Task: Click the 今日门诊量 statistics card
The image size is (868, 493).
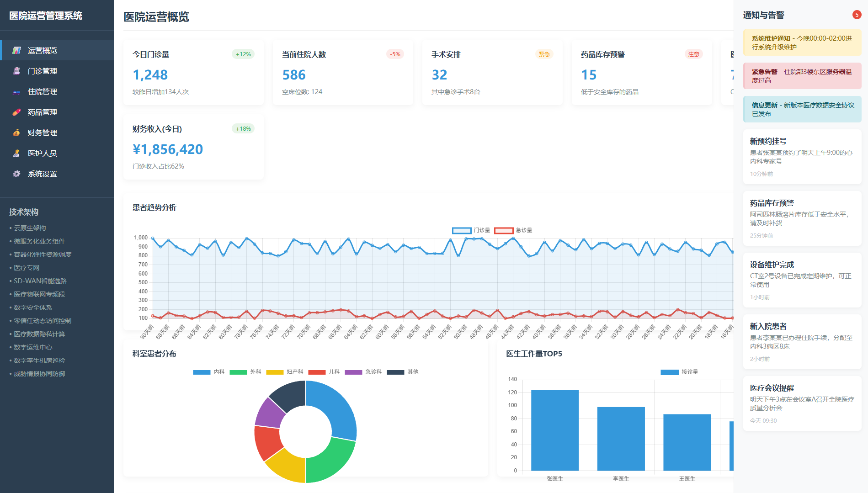Action: [193, 73]
